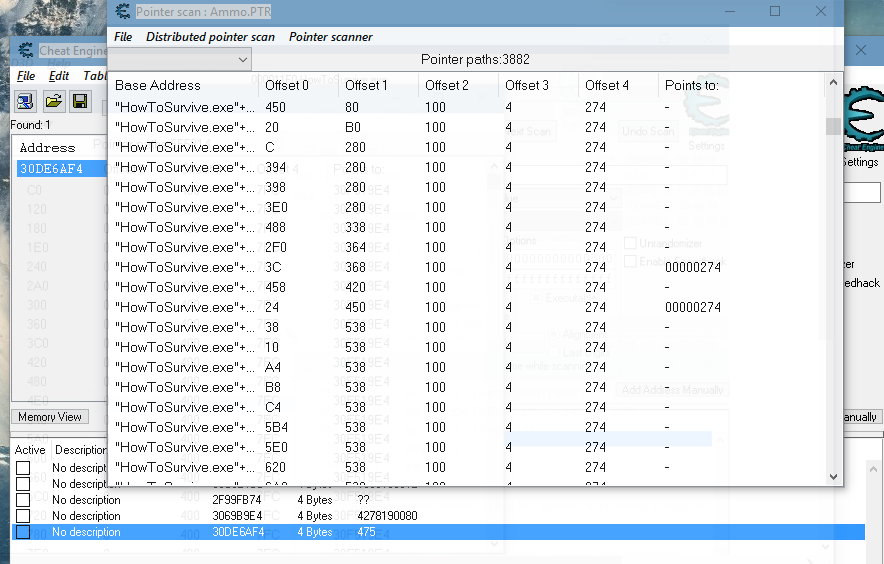Image resolution: width=884 pixels, height=564 pixels.
Task: Select the found address 30DE6AF4 in results
Action: [x=52, y=169]
